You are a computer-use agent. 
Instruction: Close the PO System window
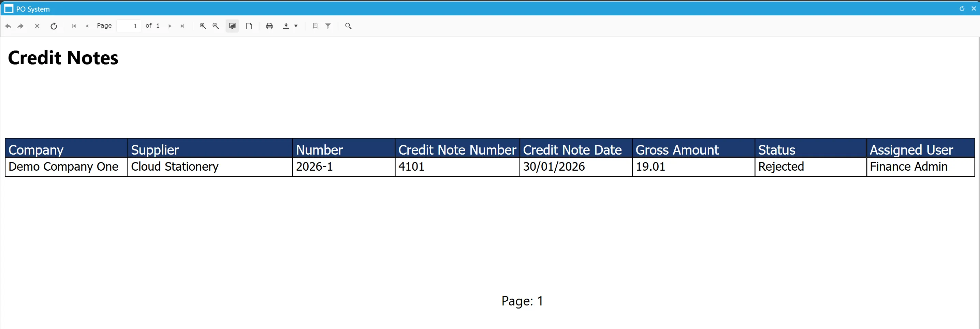974,9
